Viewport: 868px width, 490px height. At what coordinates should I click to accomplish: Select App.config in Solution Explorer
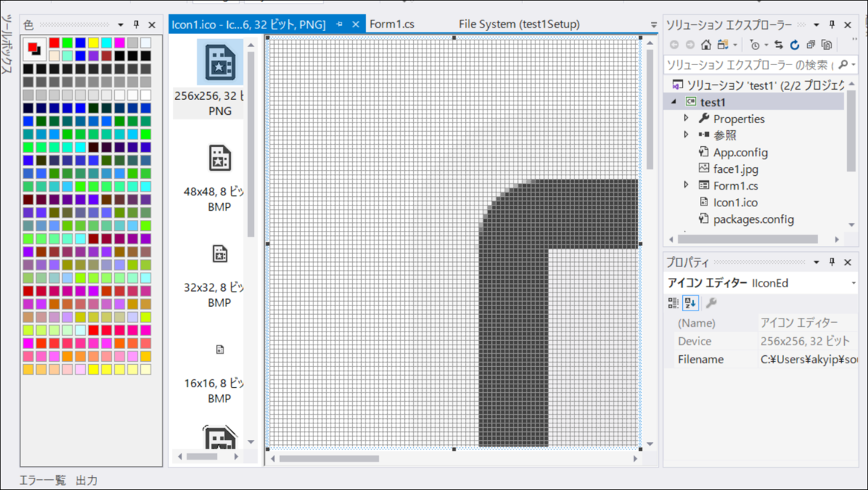click(x=740, y=152)
